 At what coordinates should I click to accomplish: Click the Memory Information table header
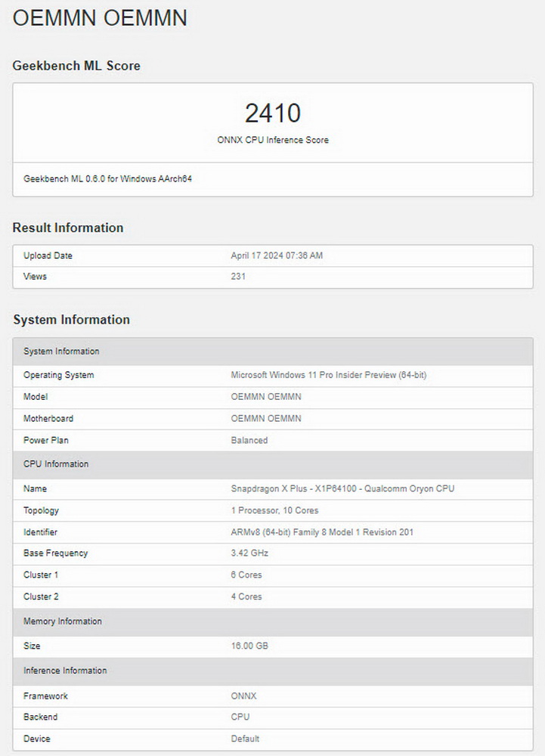(273, 622)
